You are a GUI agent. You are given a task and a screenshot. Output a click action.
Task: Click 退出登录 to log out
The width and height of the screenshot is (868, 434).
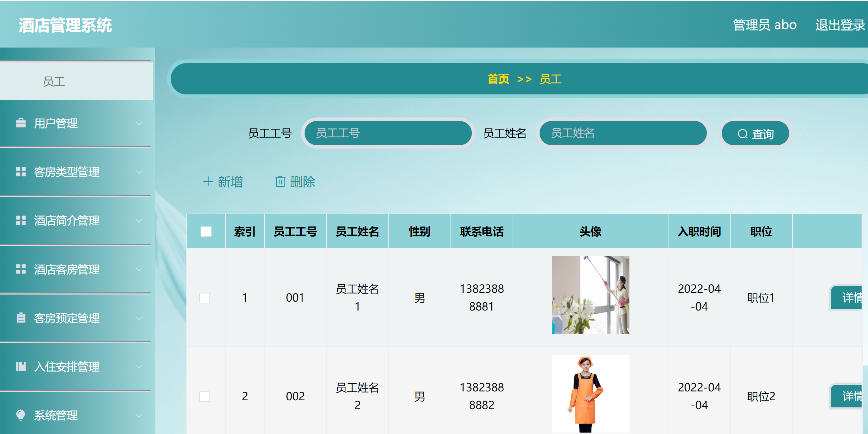(840, 25)
